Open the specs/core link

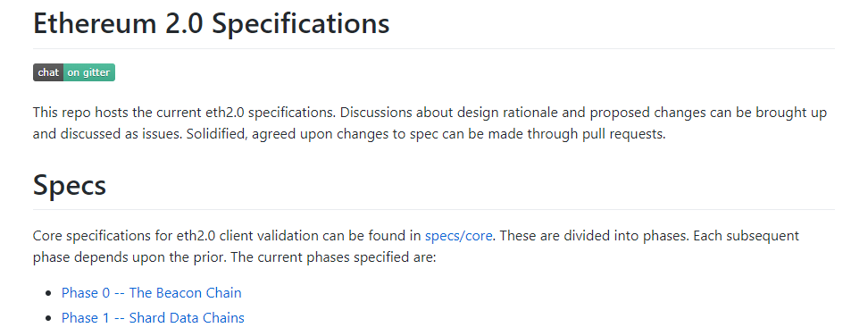point(458,236)
